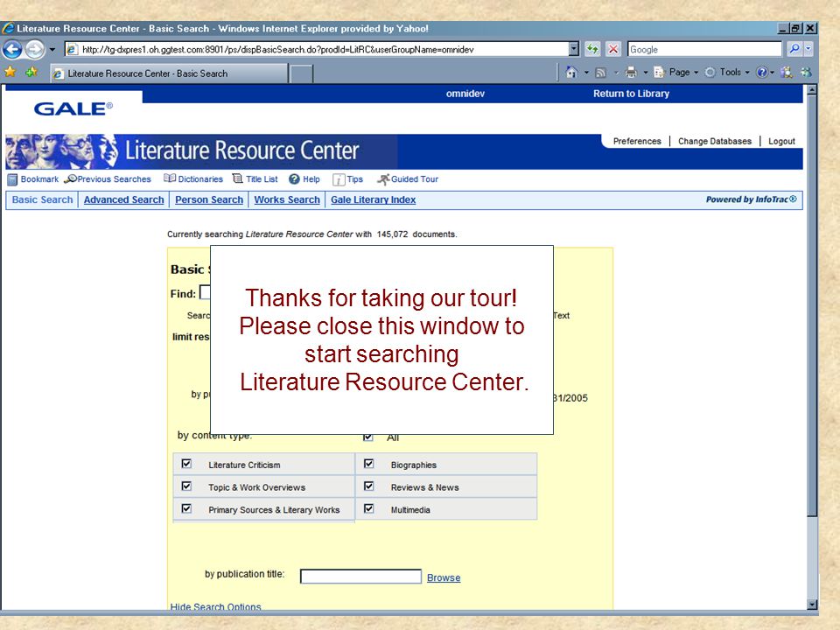
Task: Click the omnidev link in header
Action: (465, 94)
